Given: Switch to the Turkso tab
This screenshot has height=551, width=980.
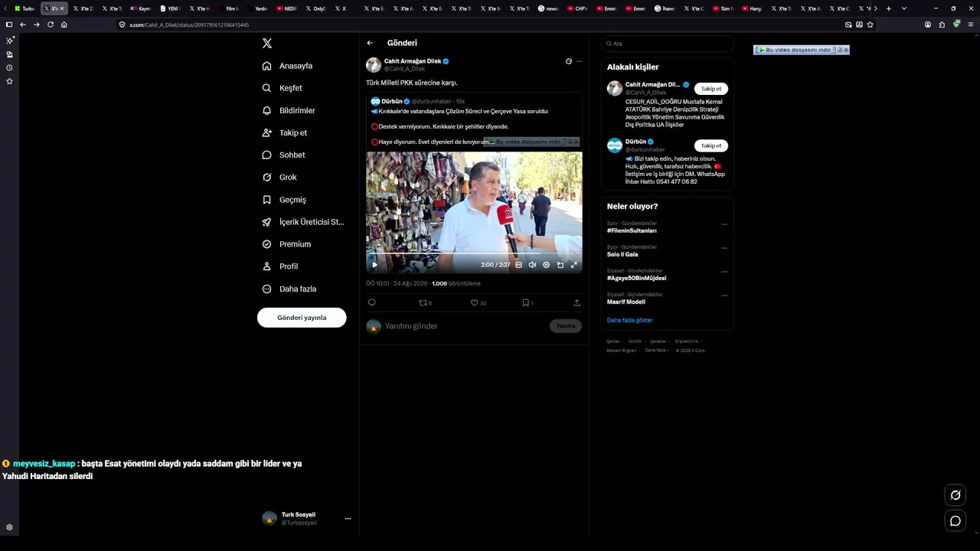Looking at the screenshot, I should point(25,8).
